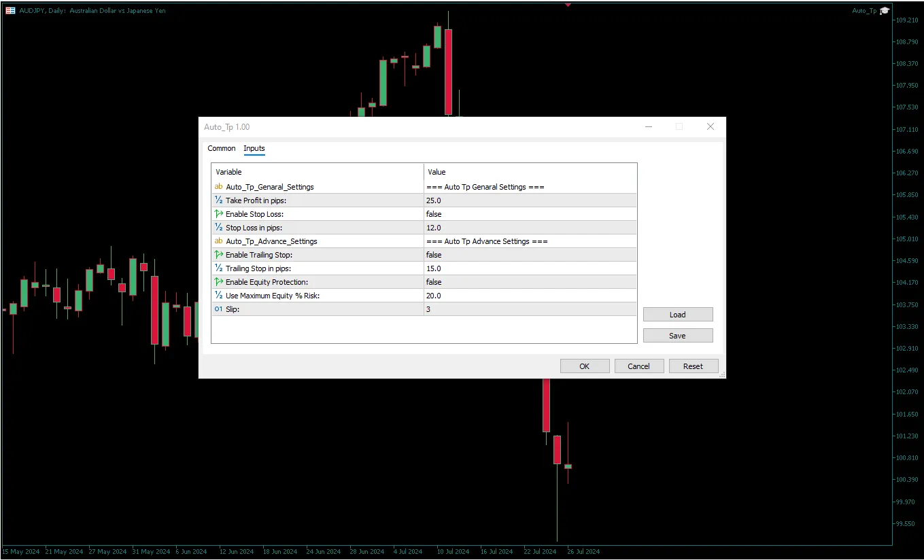Select the 'Enable Stop Loss:' row label
The image size is (924, 560).
[255, 214]
